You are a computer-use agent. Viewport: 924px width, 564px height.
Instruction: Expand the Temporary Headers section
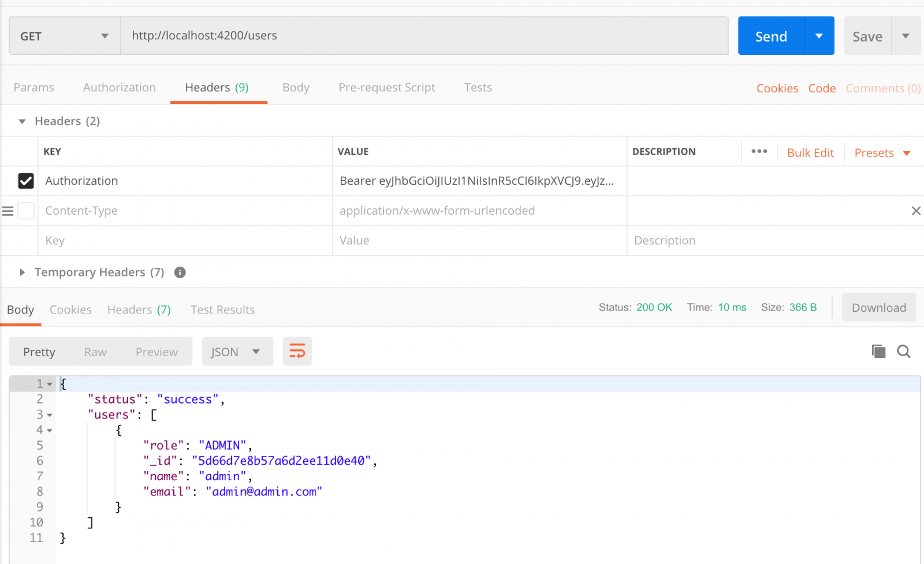pyautogui.click(x=22, y=272)
